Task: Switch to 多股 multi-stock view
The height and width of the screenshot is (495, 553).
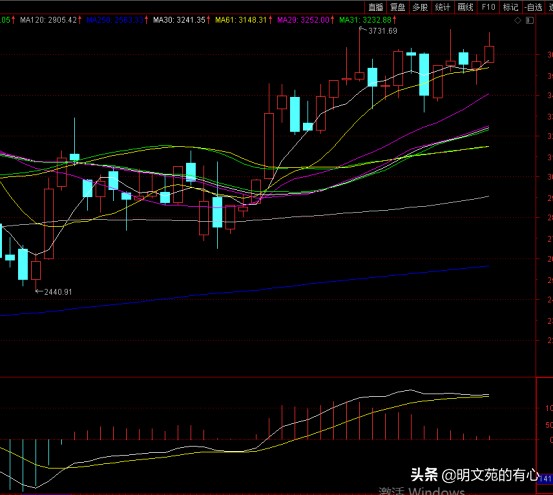Action: click(x=420, y=7)
